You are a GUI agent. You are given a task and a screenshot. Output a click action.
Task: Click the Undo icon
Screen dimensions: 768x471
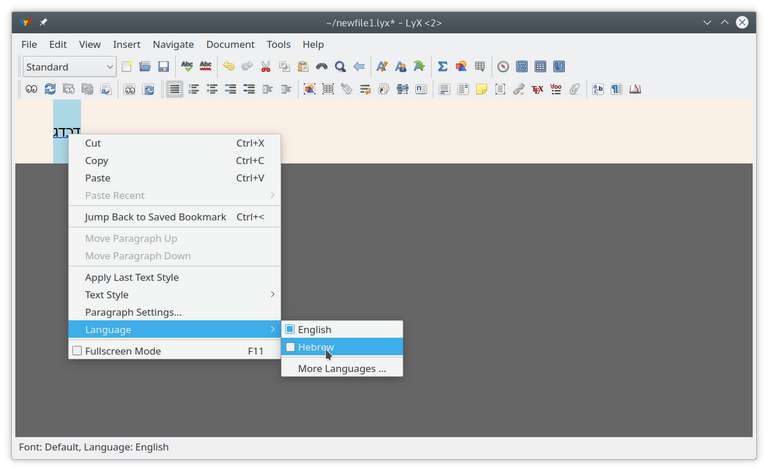pos(228,67)
